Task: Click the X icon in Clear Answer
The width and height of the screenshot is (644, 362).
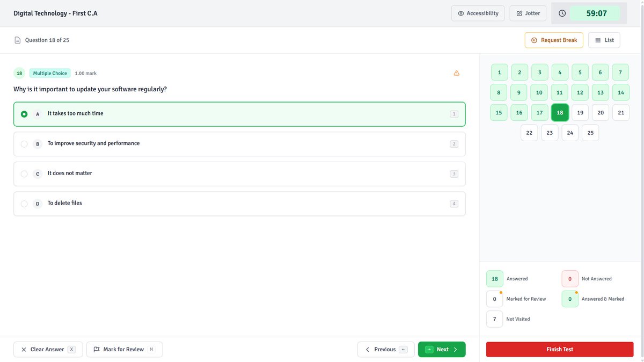Action: [24, 350]
